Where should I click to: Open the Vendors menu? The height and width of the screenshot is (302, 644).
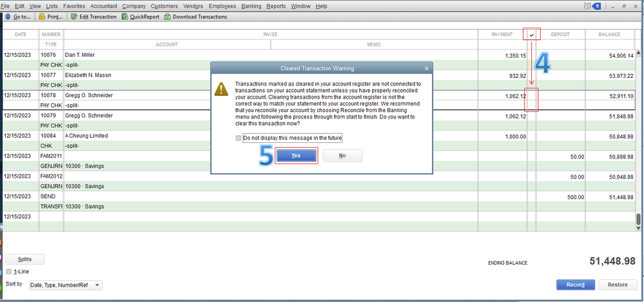[x=193, y=6]
